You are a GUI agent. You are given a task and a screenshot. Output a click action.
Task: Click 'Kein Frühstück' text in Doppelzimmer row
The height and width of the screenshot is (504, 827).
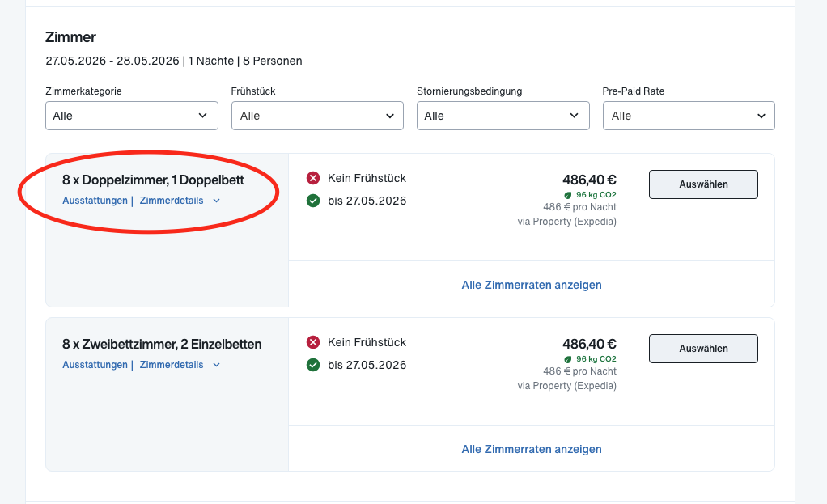click(367, 178)
